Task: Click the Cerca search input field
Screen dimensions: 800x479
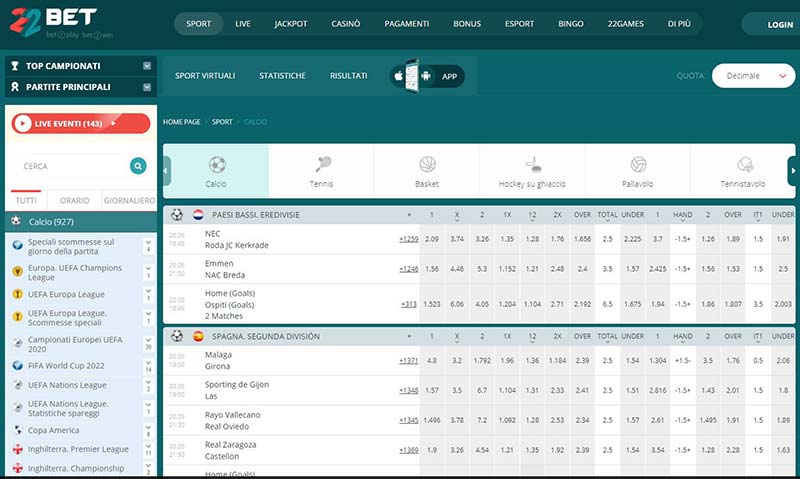Action: pos(74,166)
